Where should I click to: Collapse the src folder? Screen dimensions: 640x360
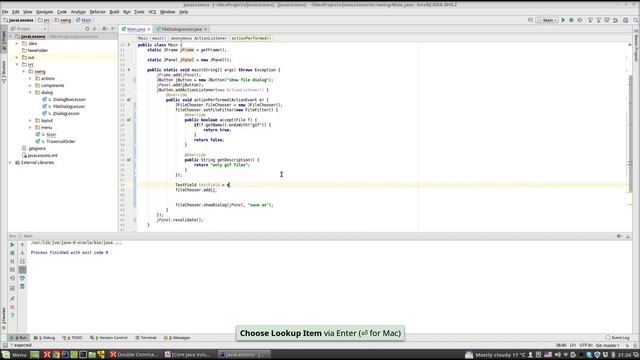(x=17, y=64)
